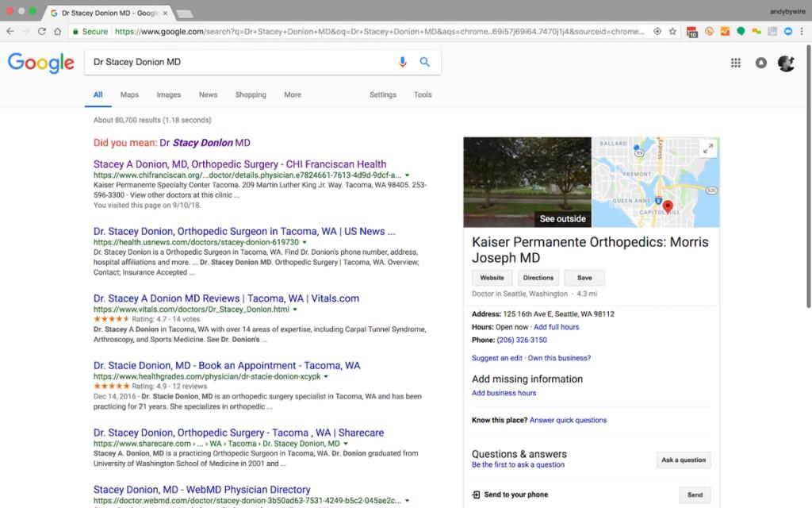
Task: Open the Google account avatar
Action: pos(786,63)
